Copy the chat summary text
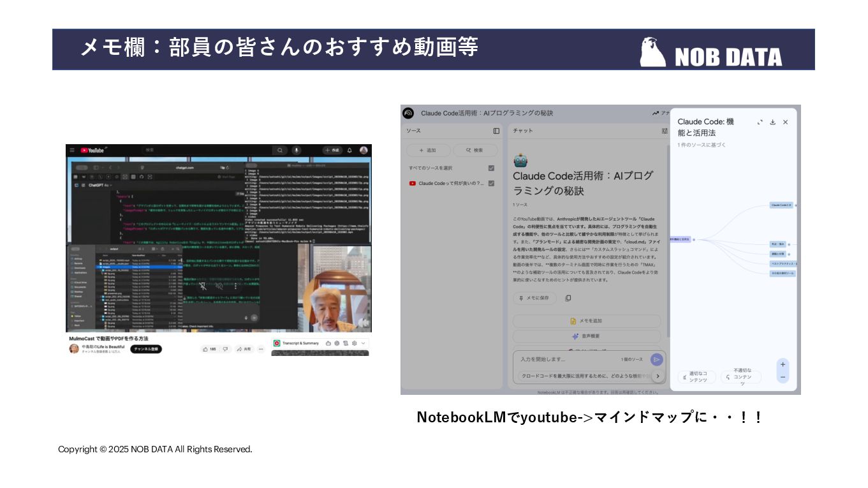The height and width of the screenshot is (488, 868). click(568, 298)
